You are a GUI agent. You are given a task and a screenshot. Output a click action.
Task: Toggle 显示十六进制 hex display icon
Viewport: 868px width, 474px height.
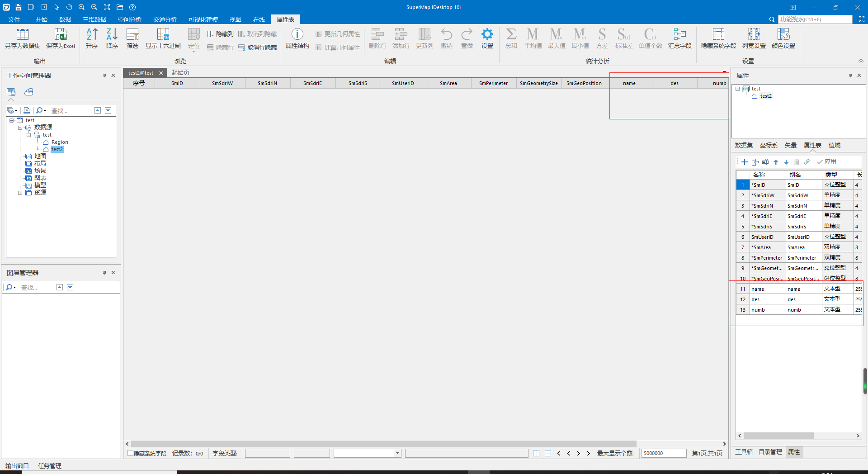163,34
